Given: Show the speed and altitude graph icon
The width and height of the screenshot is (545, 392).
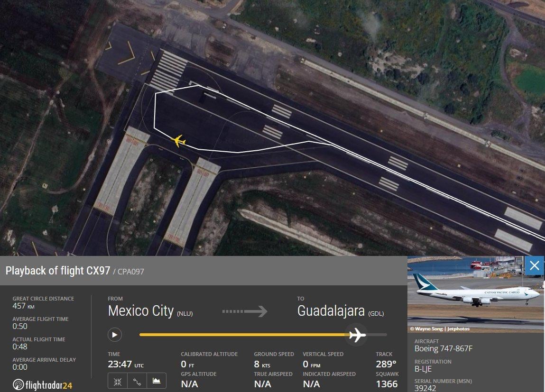Looking at the screenshot, I should (x=157, y=382).
